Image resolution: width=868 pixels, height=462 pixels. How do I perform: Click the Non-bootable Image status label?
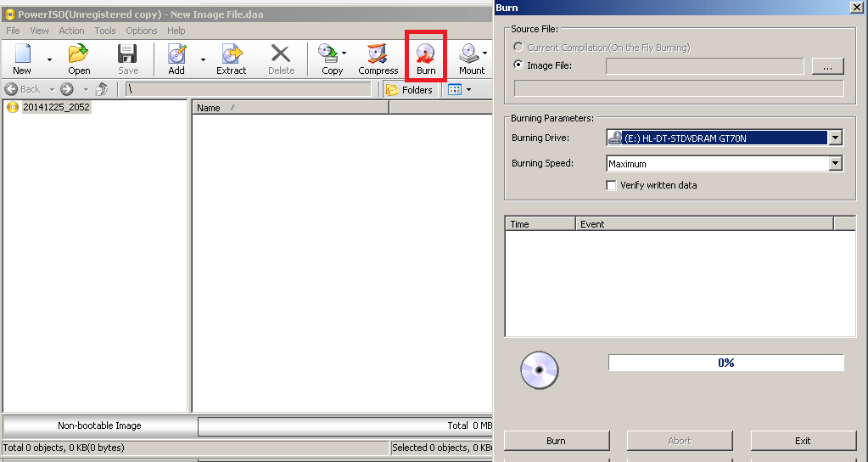click(99, 425)
